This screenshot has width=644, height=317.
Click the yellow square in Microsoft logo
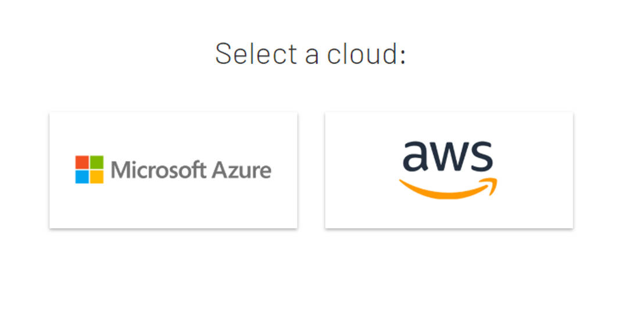click(96, 176)
